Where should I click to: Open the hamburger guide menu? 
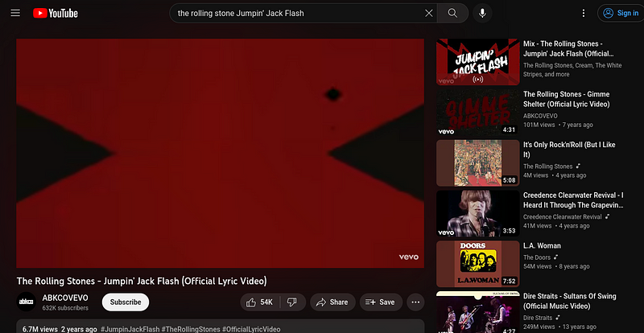coord(15,13)
